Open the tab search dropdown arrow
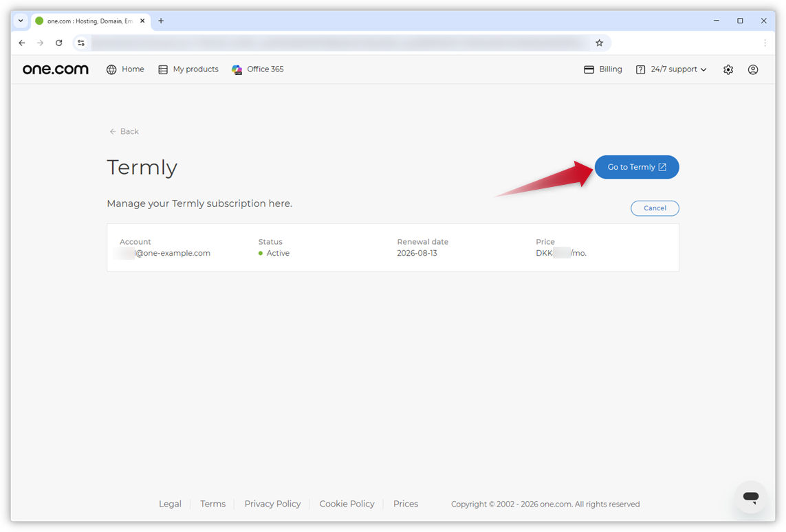 click(21, 21)
